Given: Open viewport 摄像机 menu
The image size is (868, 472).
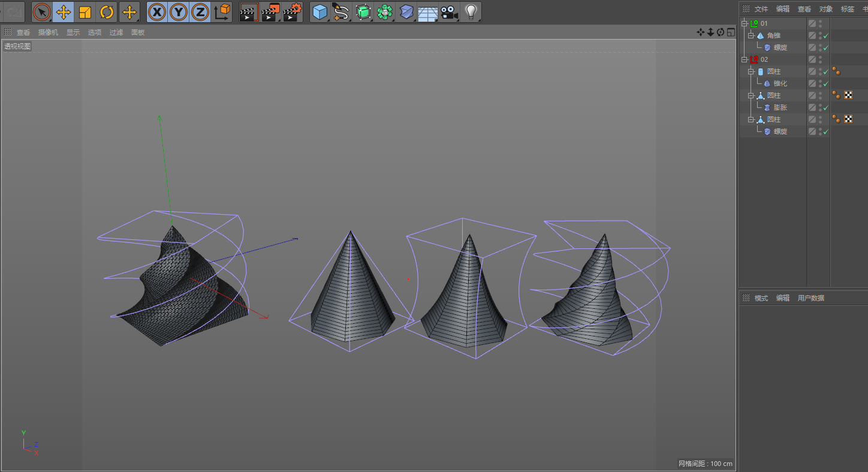Looking at the screenshot, I should pos(48,32).
